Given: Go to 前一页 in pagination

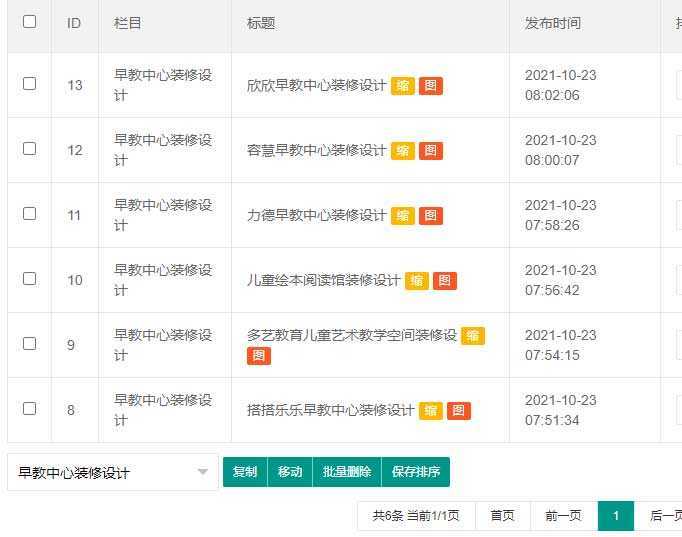Looking at the screenshot, I should (564, 516).
